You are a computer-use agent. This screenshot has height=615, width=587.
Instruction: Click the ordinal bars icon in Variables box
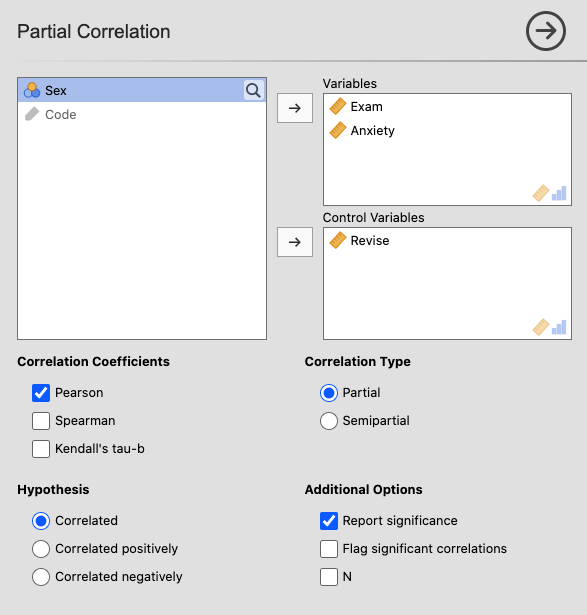559,193
